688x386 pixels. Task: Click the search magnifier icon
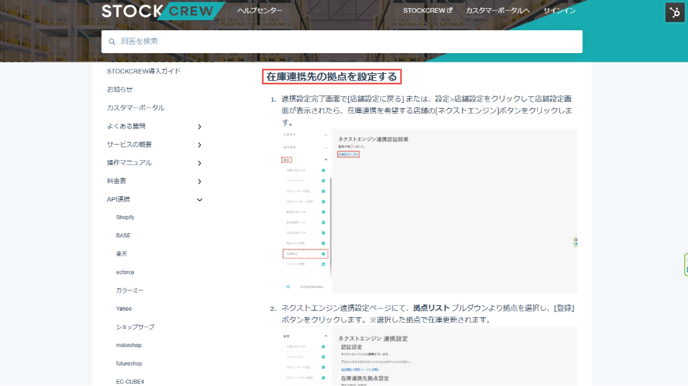tap(112, 42)
